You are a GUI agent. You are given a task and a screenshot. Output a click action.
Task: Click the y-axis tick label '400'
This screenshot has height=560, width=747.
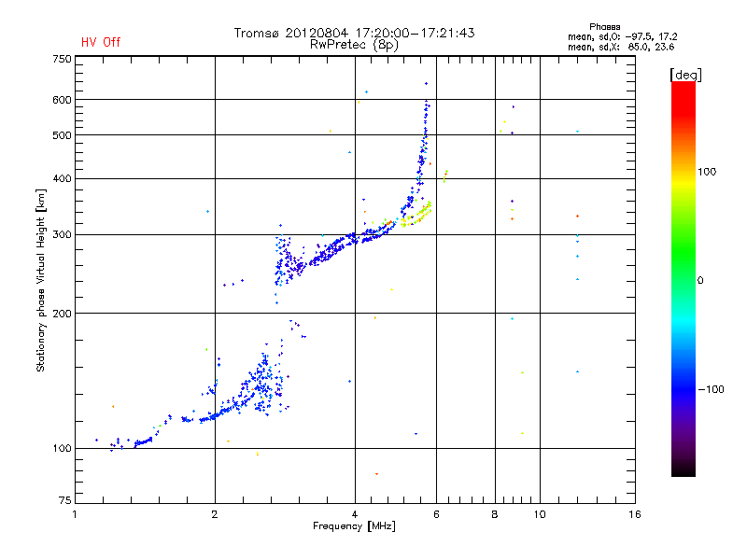(x=62, y=179)
